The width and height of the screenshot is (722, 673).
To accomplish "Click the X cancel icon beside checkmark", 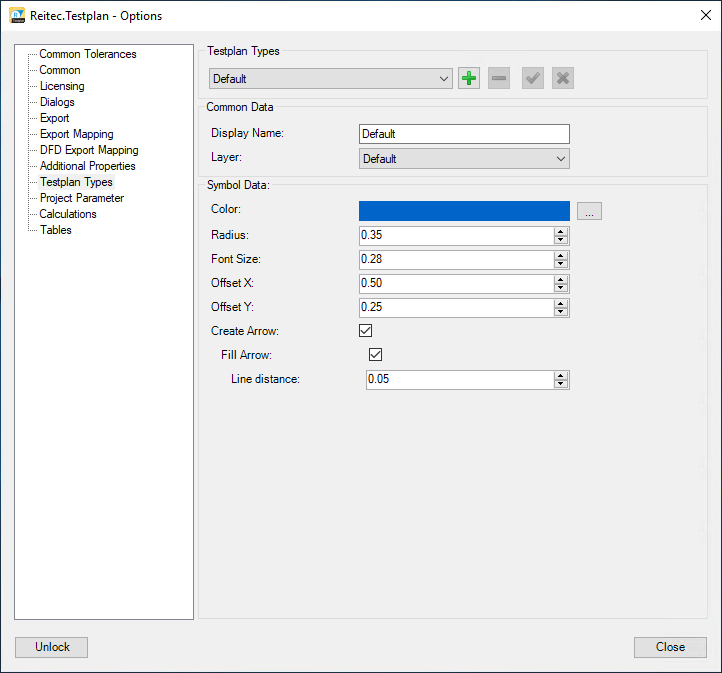I will pyautogui.click(x=563, y=78).
